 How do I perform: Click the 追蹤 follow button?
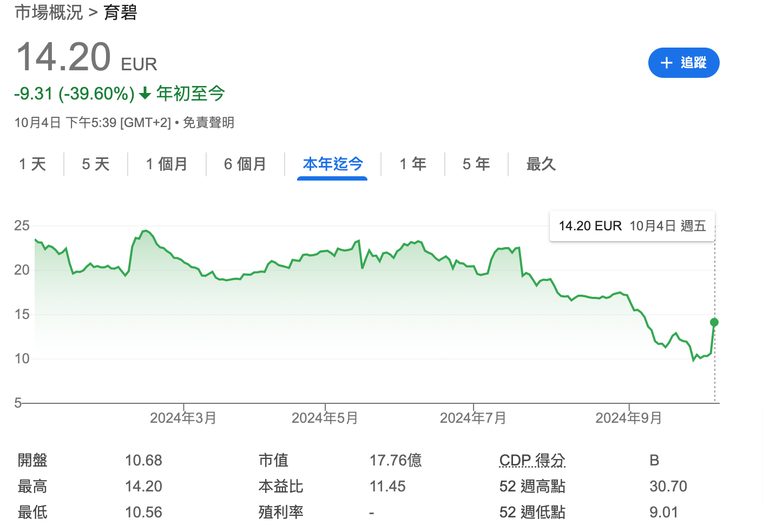(683, 63)
